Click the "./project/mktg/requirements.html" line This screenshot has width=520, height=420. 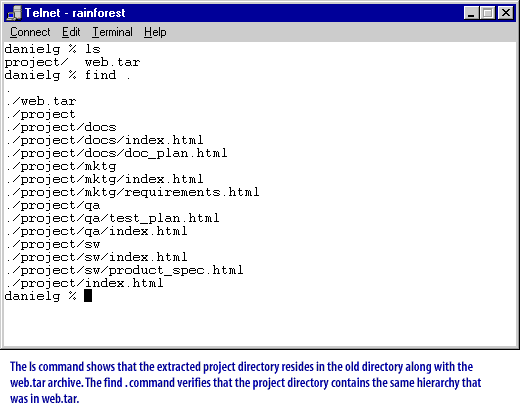pos(133,192)
